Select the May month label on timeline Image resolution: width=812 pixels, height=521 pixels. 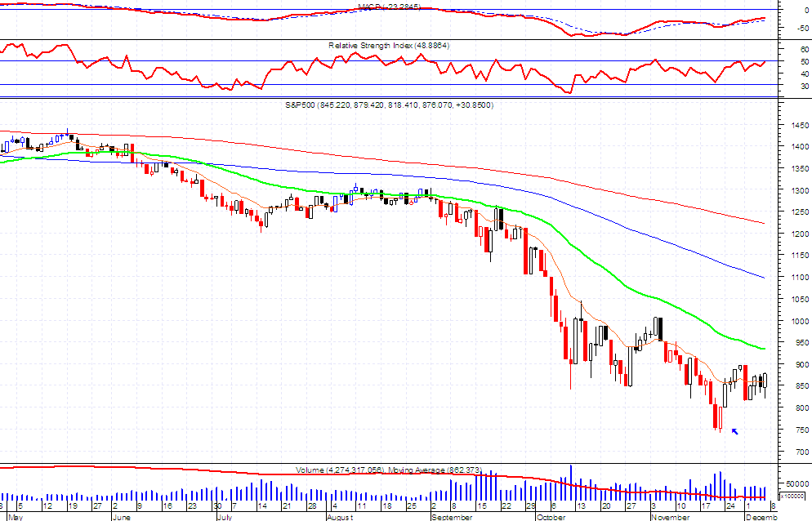(x=16, y=518)
